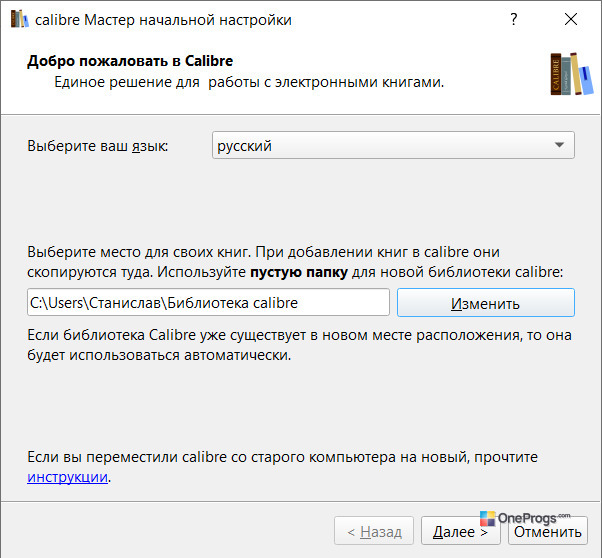Image resolution: width=602 pixels, height=558 pixels.
Task: Click into the library path input field
Action: click(x=208, y=303)
